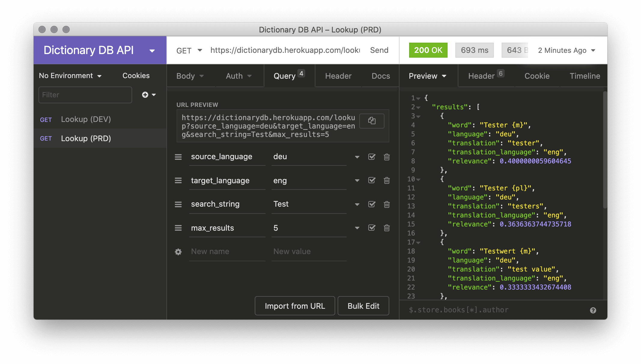Click Import from URL button
The height and width of the screenshot is (364, 641).
295,306
